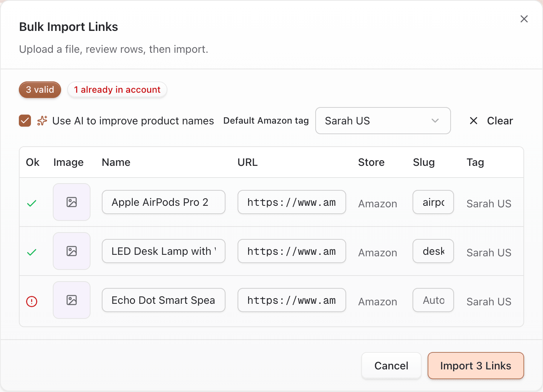This screenshot has width=543, height=392.
Task: Edit the LED Desk Lamp name field
Action: coord(164,251)
